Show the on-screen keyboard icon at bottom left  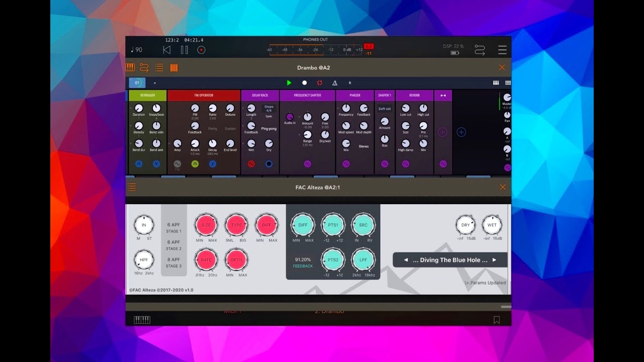click(x=142, y=320)
